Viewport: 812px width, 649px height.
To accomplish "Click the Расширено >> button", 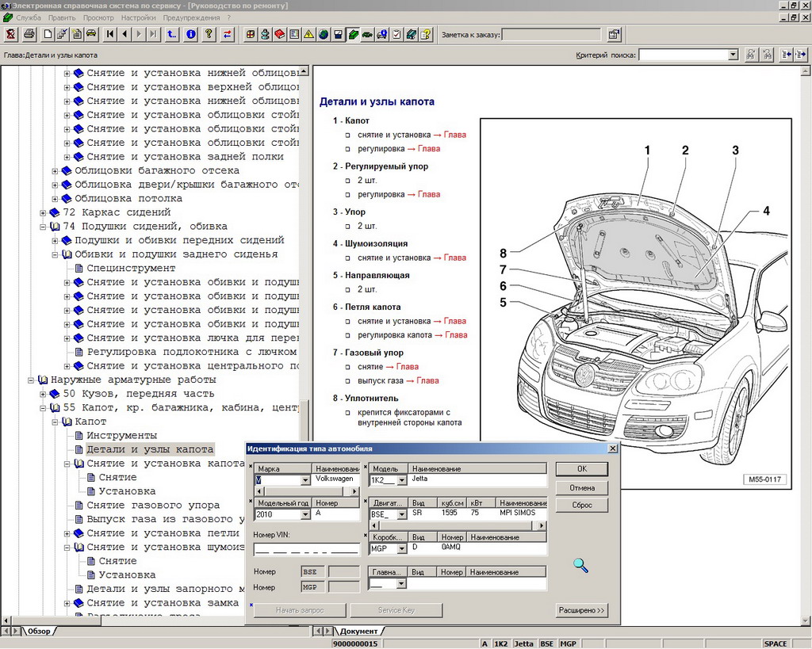I will [x=581, y=610].
